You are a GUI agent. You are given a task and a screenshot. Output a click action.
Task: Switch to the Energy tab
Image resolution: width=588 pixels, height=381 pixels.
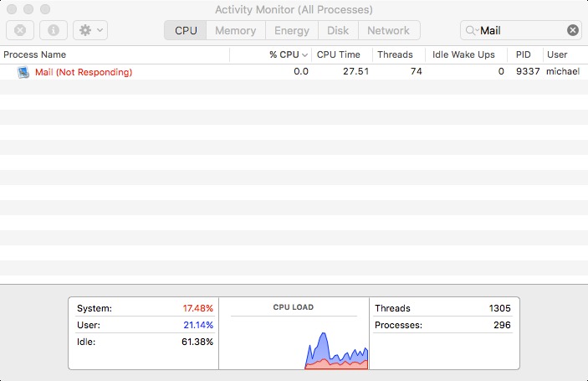click(x=292, y=30)
